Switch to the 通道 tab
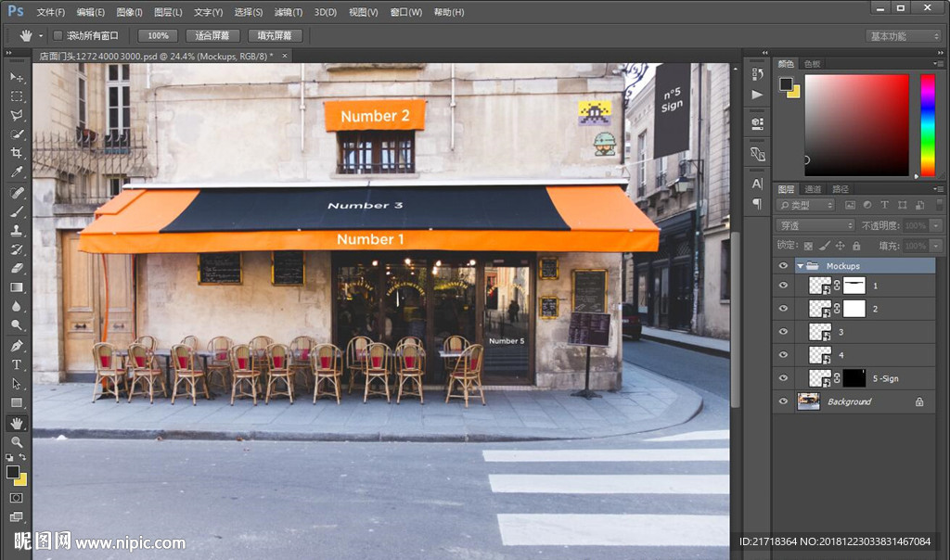Screen dimensions: 950x560 coord(813,189)
